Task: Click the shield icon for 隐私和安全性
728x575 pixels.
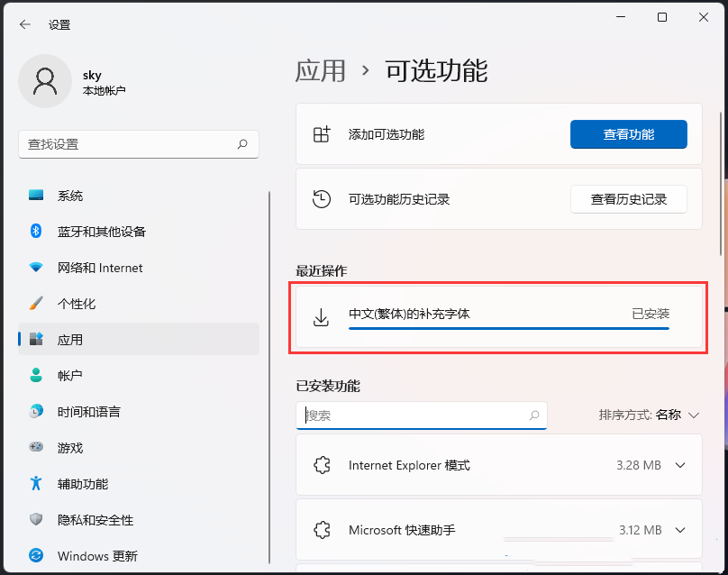Action: click(36, 519)
